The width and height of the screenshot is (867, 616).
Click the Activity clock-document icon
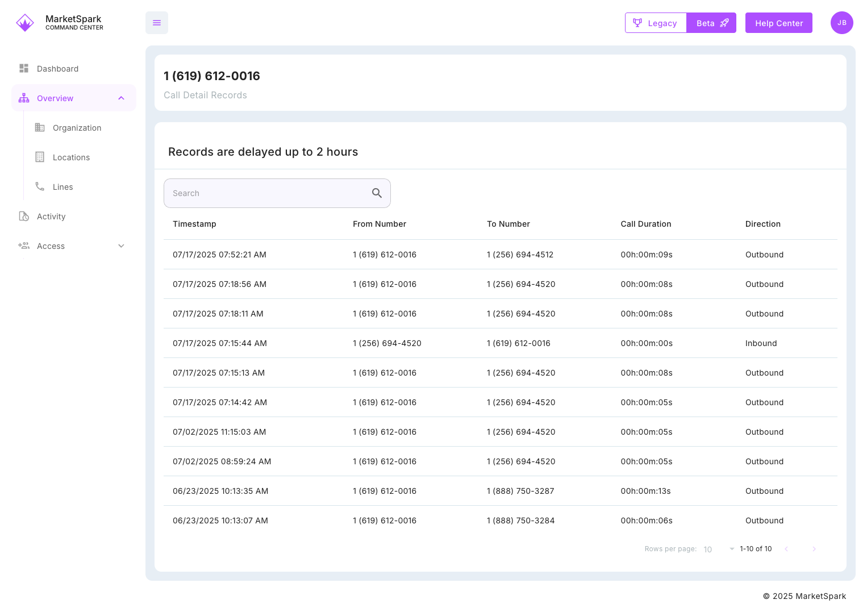pyautogui.click(x=24, y=217)
